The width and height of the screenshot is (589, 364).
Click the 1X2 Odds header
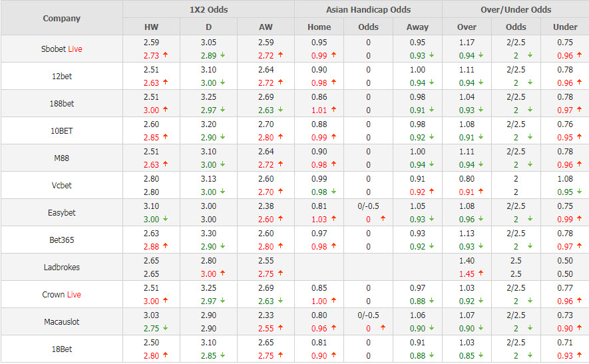point(208,10)
